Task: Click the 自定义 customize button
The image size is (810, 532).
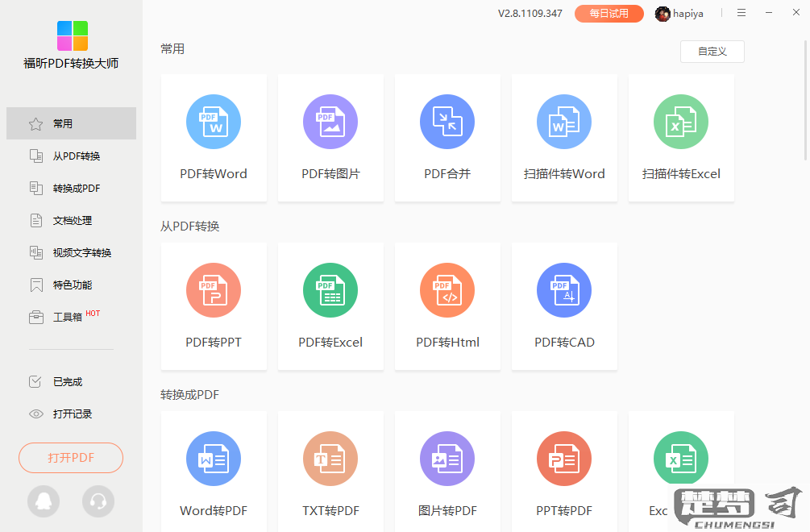Action: click(712, 52)
